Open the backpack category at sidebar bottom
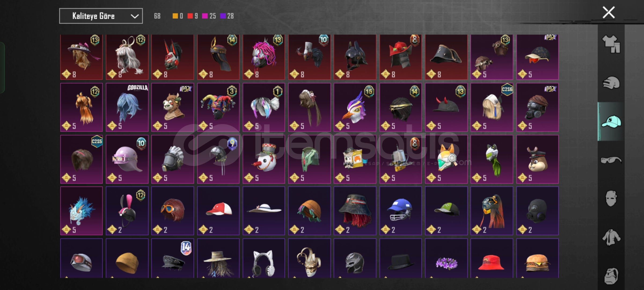The image size is (644, 290). tap(611, 276)
